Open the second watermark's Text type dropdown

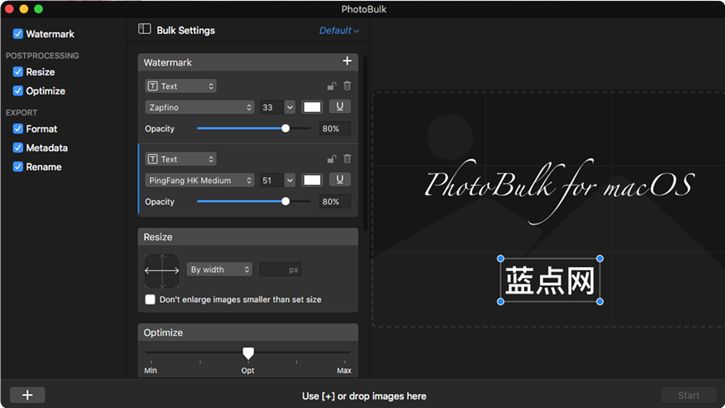click(x=181, y=159)
